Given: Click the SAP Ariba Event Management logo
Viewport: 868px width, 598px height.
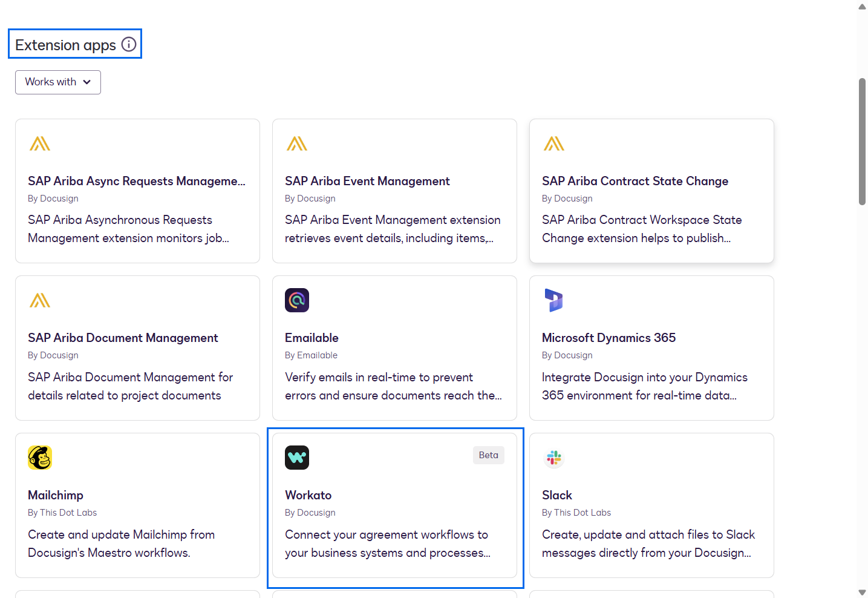Looking at the screenshot, I should 297,143.
